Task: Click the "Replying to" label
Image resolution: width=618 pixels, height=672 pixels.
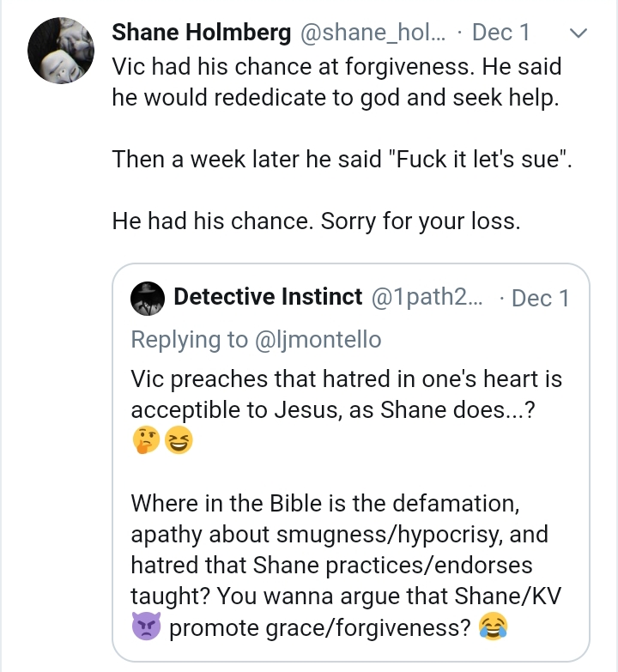Action: pyautogui.click(x=190, y=340)
